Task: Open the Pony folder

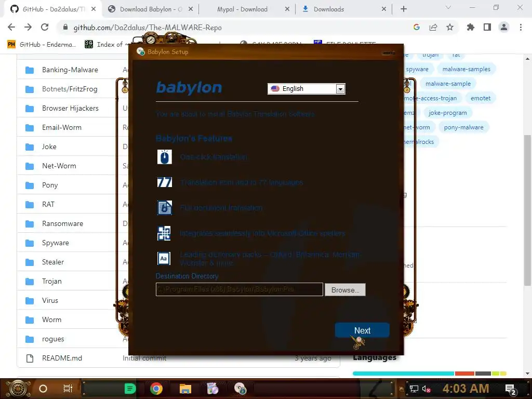Action: pyautogui.click(x=50, y=185)
